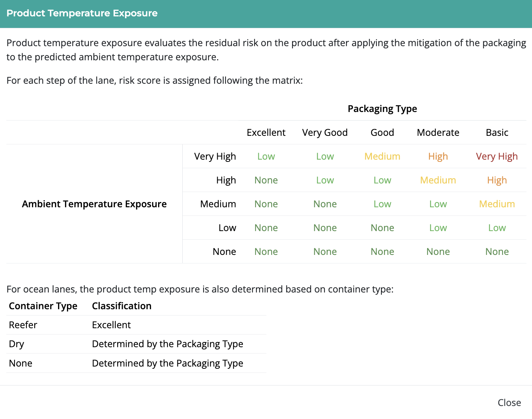The image size is (532, 419).
Task: Select the Excellent classification for Reefer
Action: [111, 325]
